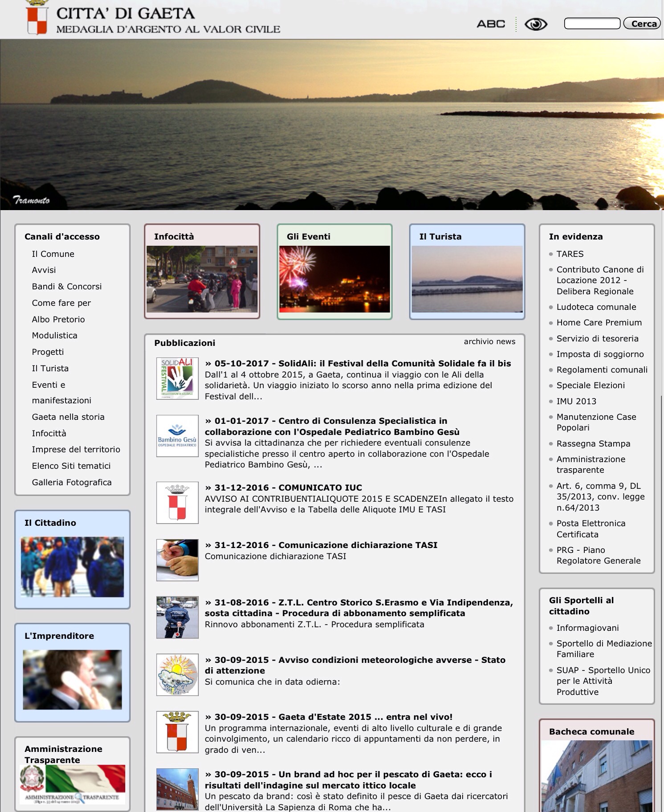Open the Gli Eventi fireworks tile
The width and height of the screenshot is (664, 812).
point(334,279)
